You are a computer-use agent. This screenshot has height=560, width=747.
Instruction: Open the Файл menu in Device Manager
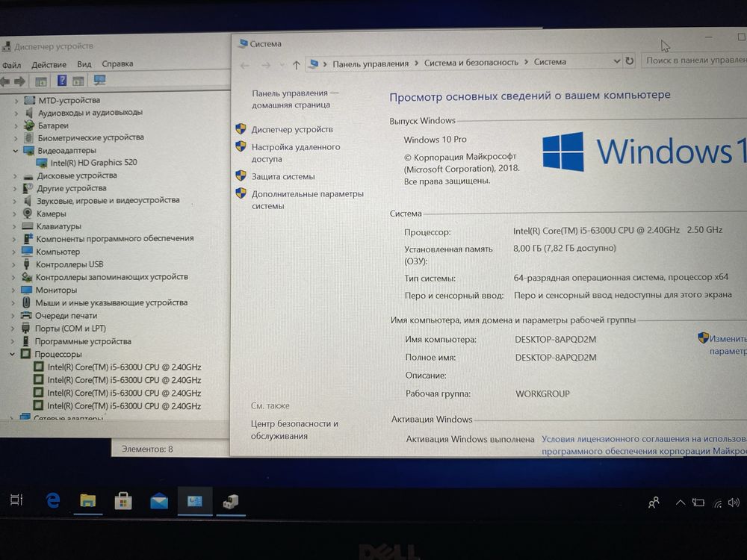[x=11, y=65]
